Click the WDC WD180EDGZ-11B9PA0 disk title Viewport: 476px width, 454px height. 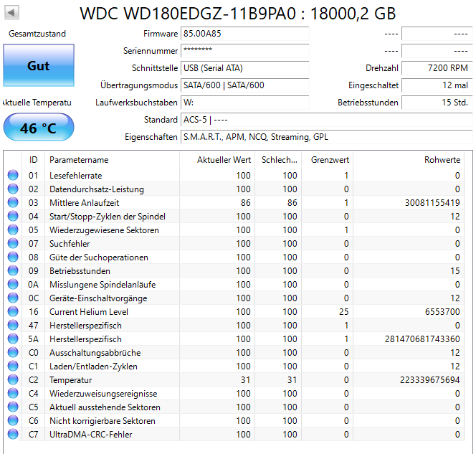pos(238,14)
